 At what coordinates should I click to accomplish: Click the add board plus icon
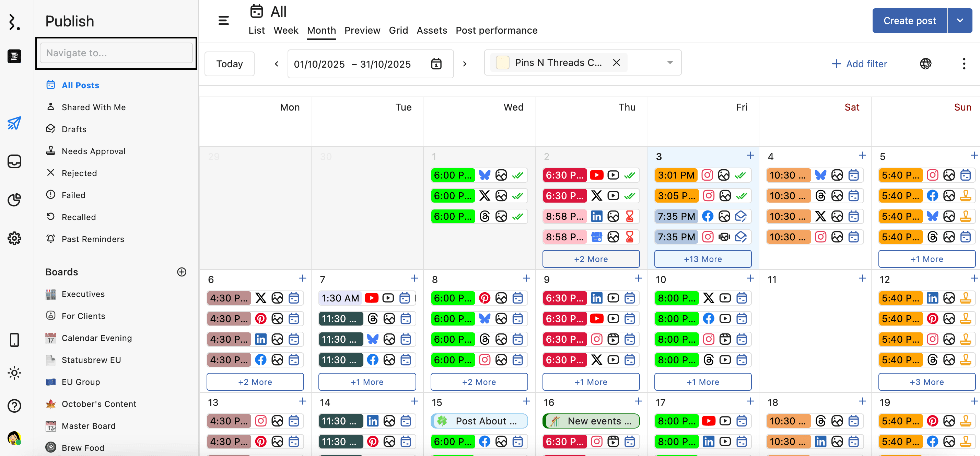(x=182, y=272)
